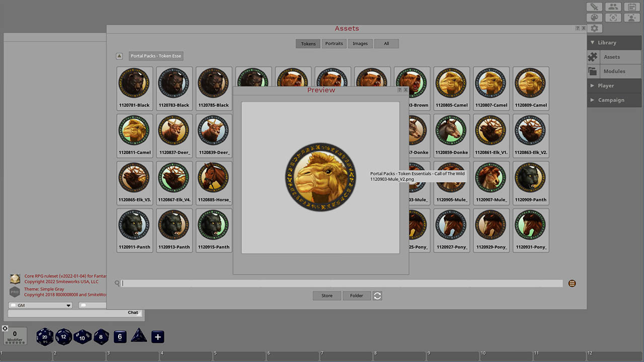Select the 1120903-Mule token preview
The image size is (644, 362).
point(320,177)
